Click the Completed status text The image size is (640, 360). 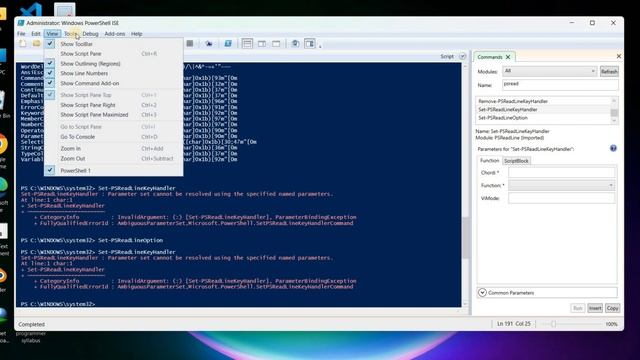(x=31, y=324)
